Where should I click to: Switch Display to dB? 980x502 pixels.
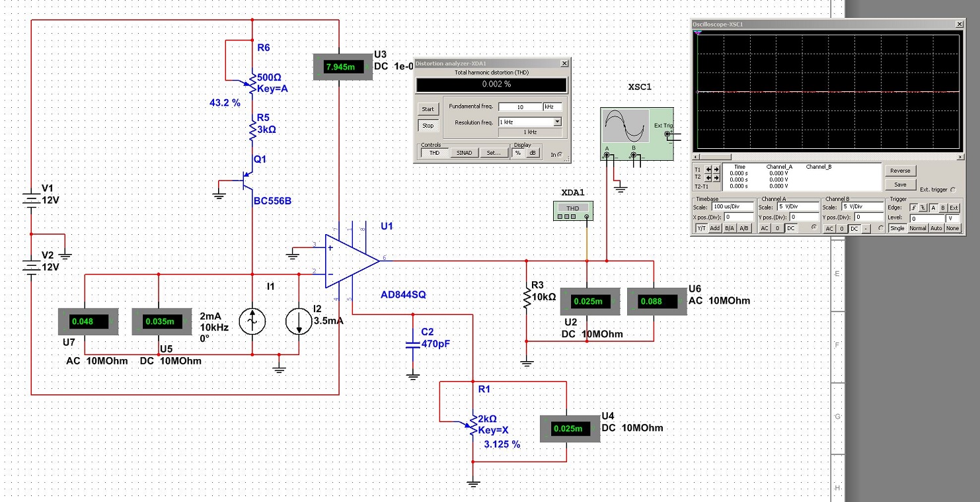(532, 153)
